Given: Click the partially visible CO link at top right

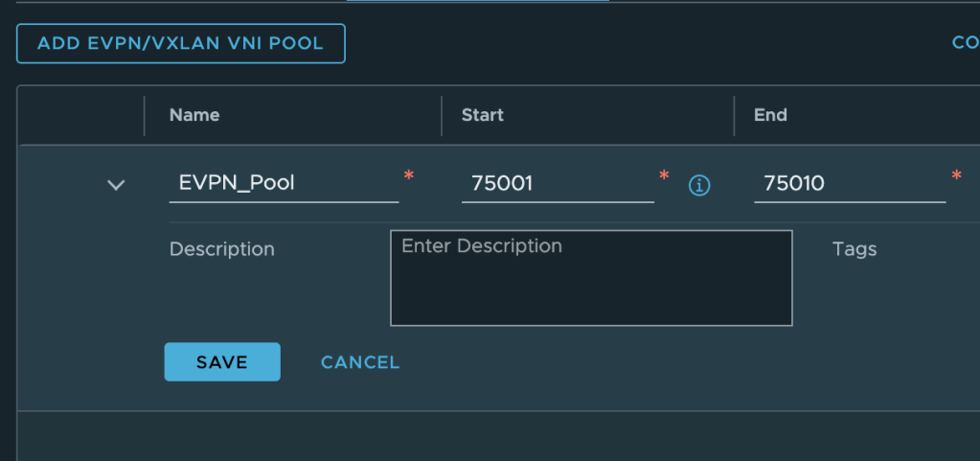Looking at the screenshot, I should 964,43.
